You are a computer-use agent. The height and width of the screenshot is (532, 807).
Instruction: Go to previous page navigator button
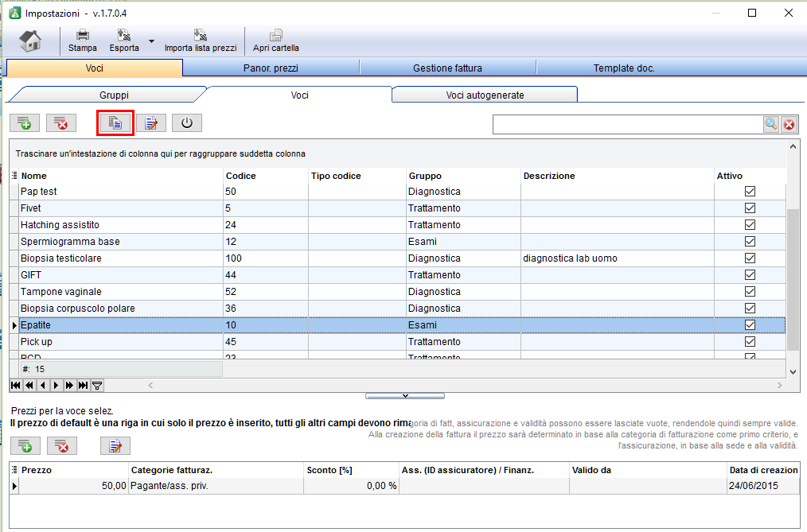tap(29, 385)
